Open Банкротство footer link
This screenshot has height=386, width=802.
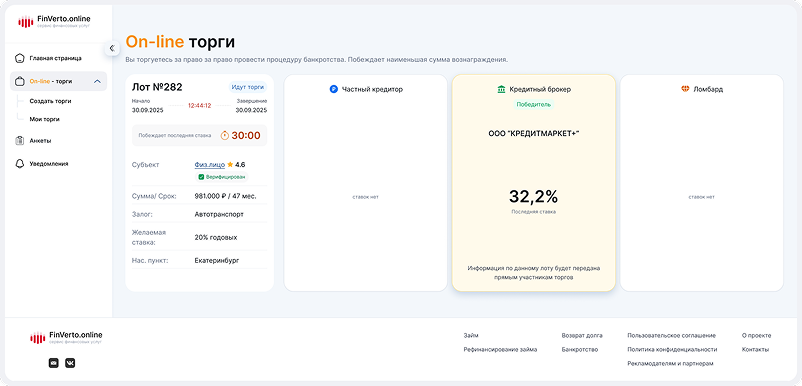580,350
